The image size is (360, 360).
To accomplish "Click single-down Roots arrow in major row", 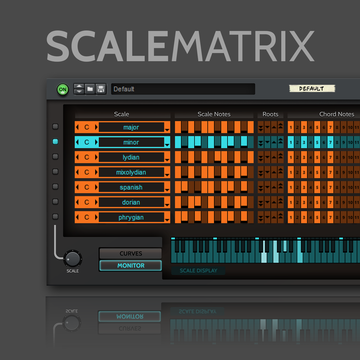I will click(267, 127).
